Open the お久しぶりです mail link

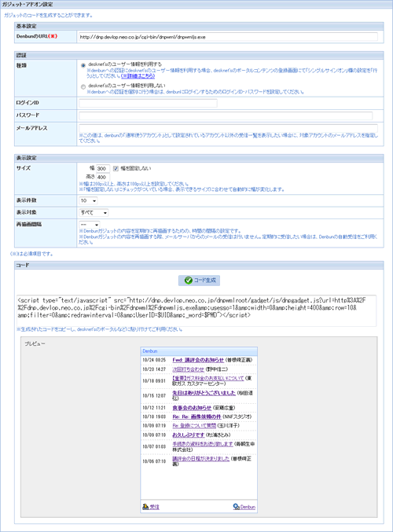coord(189,435)
